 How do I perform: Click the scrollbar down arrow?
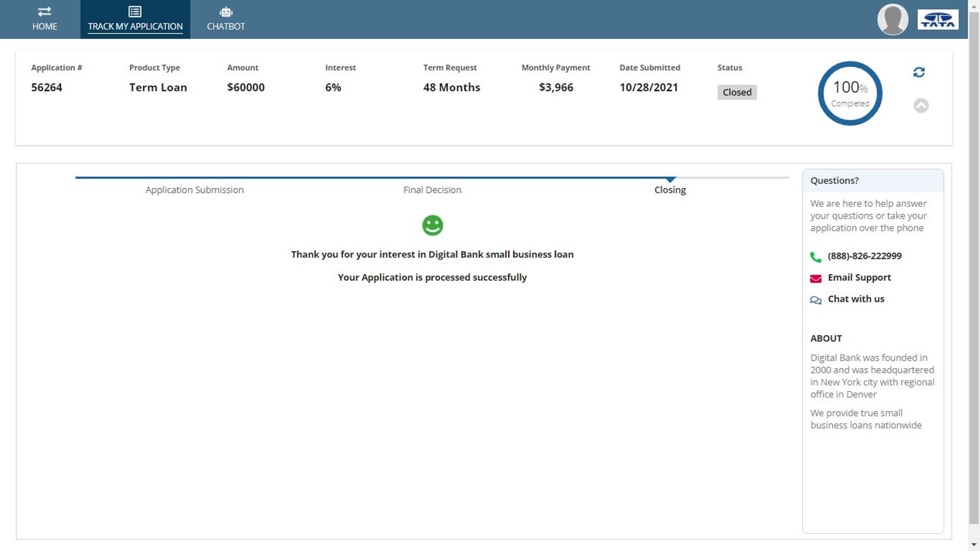tap(974, 545)
